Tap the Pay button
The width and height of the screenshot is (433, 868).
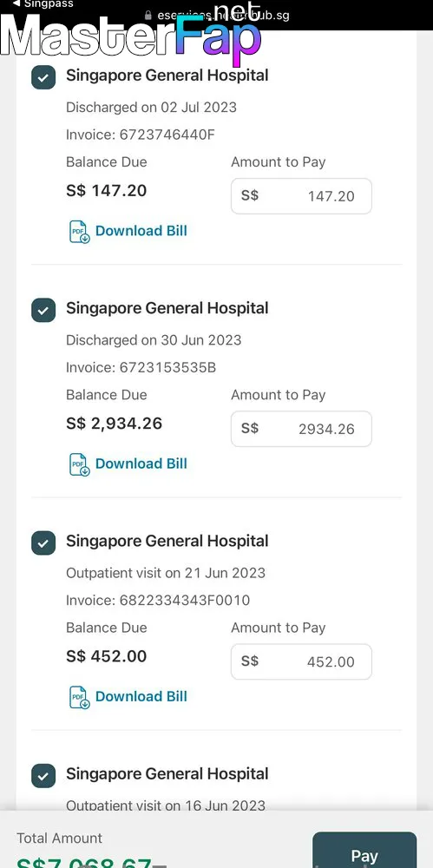coord(364,851)
